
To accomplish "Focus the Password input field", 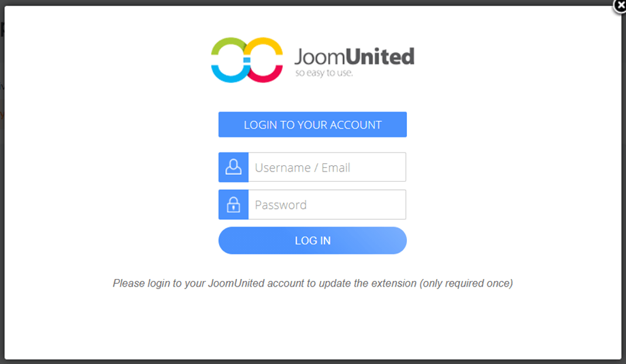I will [327, 205].
